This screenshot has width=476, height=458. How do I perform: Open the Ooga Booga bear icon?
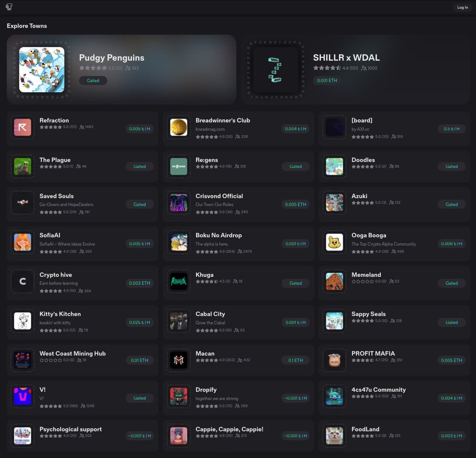tap(335, 242)
